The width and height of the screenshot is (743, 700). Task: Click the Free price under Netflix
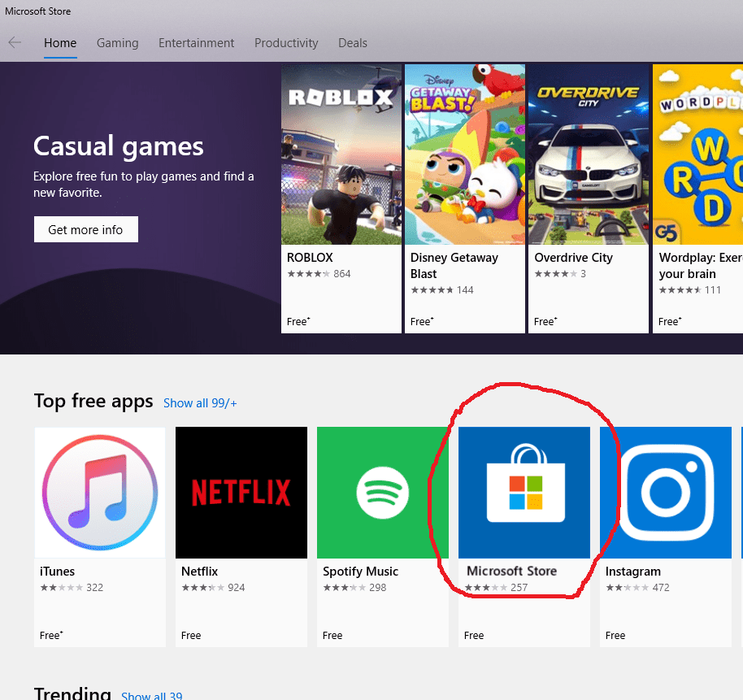tap(191, 635)
